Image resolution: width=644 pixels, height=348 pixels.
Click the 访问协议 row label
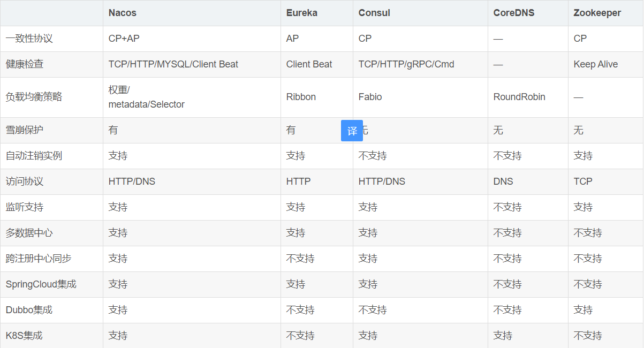click(25, 181)
